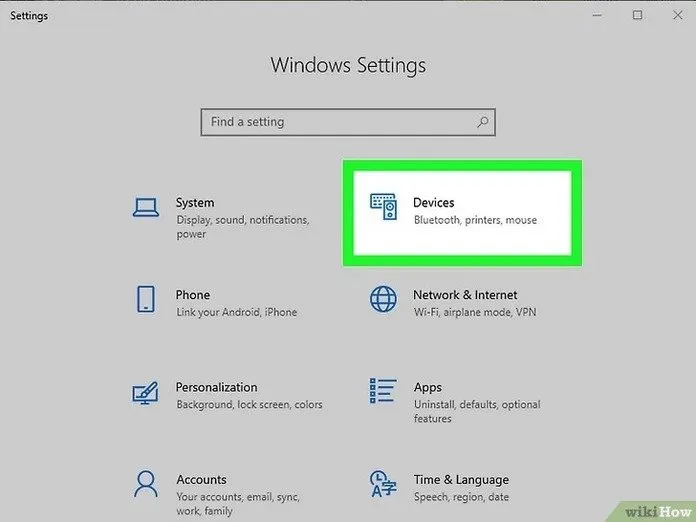Image resolution: width=696 pixels, height=522 pixels.
Task: Click the search magnifier icon
Action: click(x=483, y=122)
